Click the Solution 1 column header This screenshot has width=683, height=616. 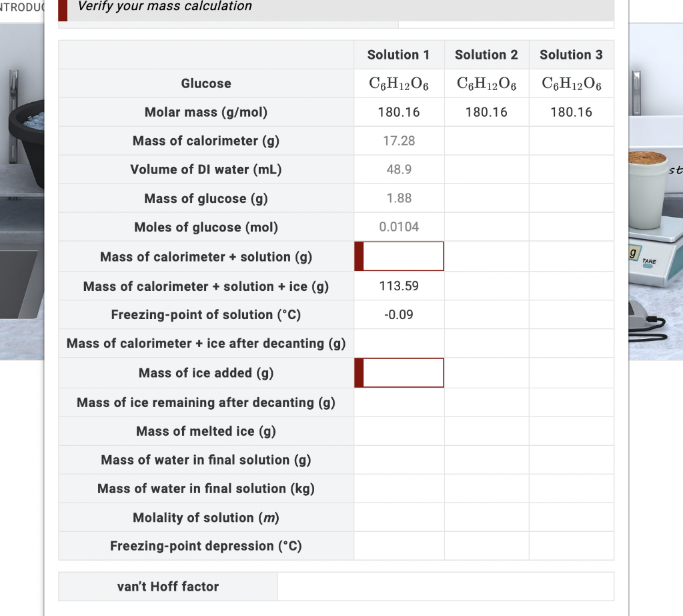tap(399, 55)
